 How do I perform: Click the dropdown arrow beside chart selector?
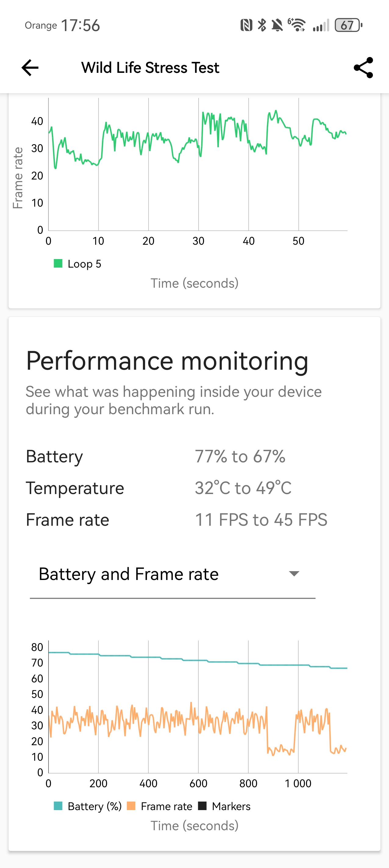point(294,574)
